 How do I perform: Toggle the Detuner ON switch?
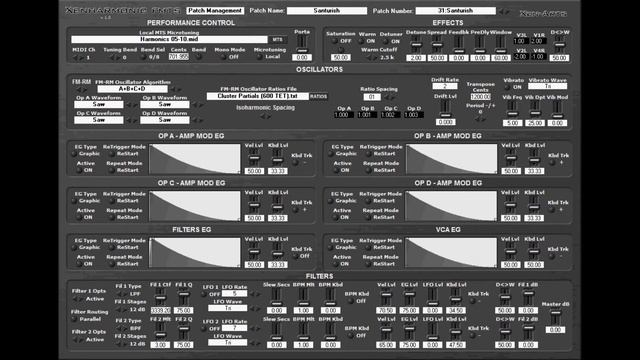pos(385,42)
